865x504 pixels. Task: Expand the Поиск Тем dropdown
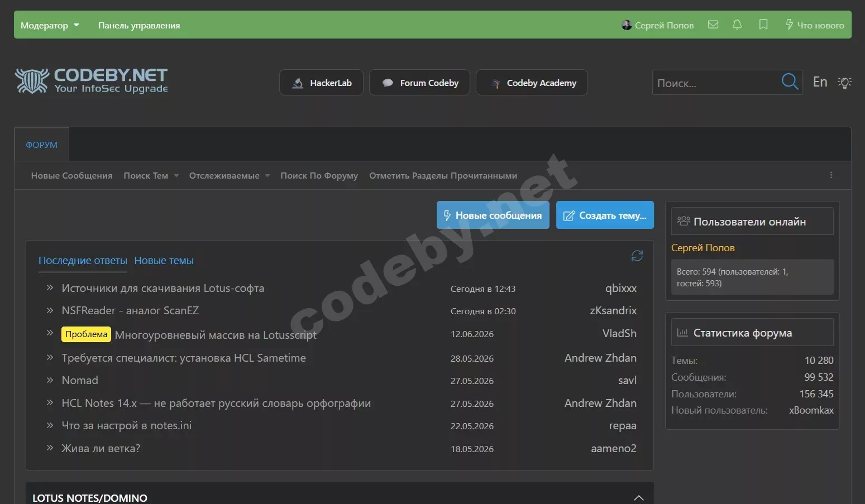click(151, 175)
